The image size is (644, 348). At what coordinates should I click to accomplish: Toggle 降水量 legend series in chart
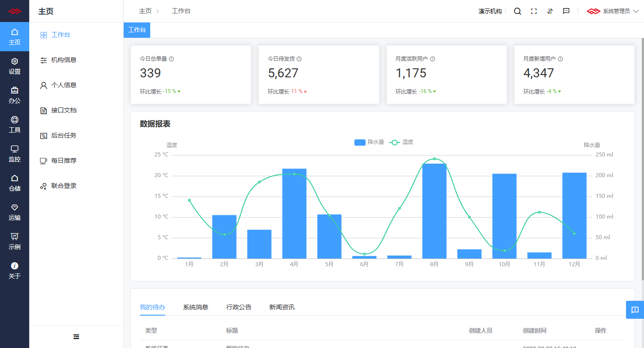point(369,142)
